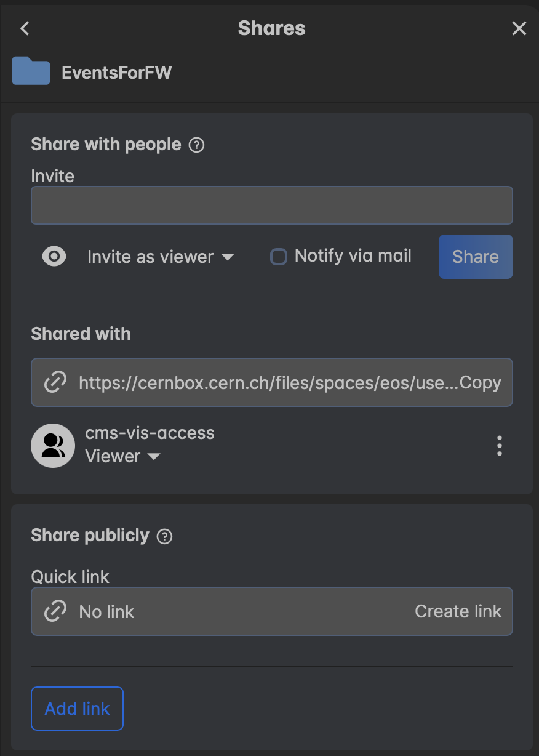Close the Shares panel
This screenshot has height=756, width=539.
click(x=519, y=28)
